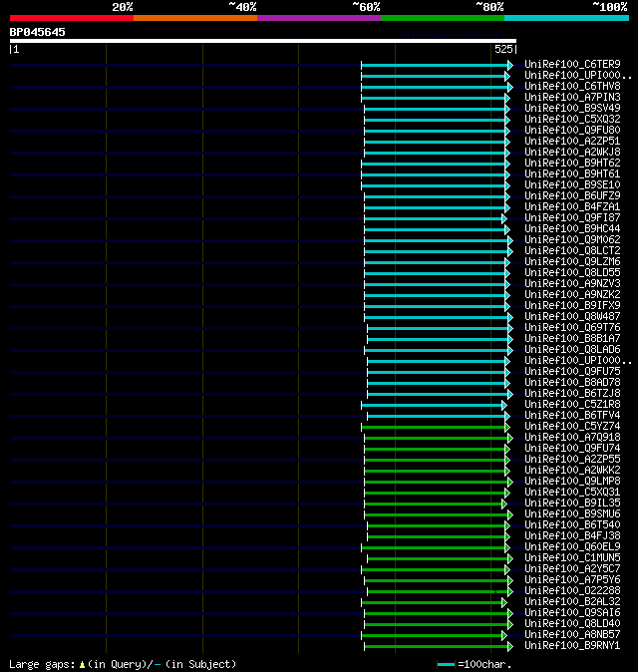Click the ~100% legend percentage label
This screenshot has height=672, width=638.
coord(610,7)
